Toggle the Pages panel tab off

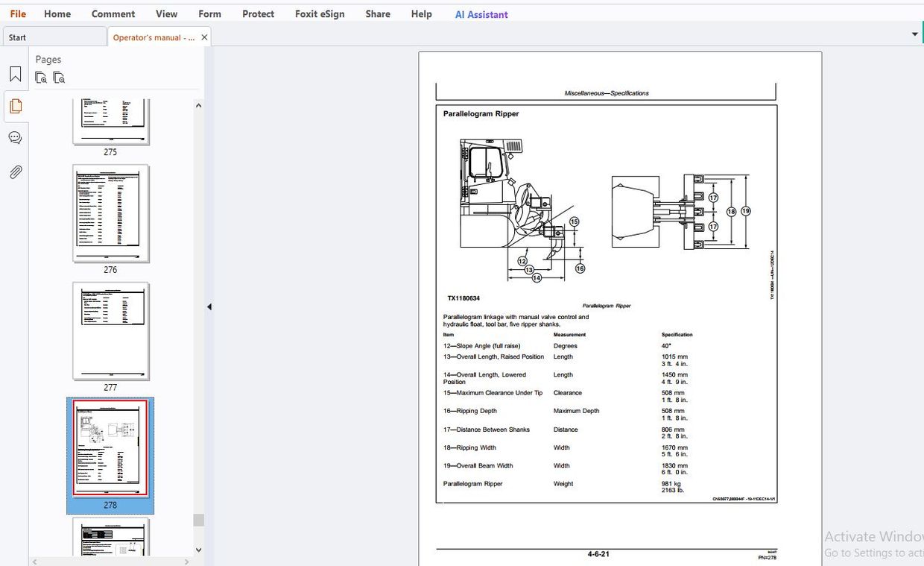point(15,106)
